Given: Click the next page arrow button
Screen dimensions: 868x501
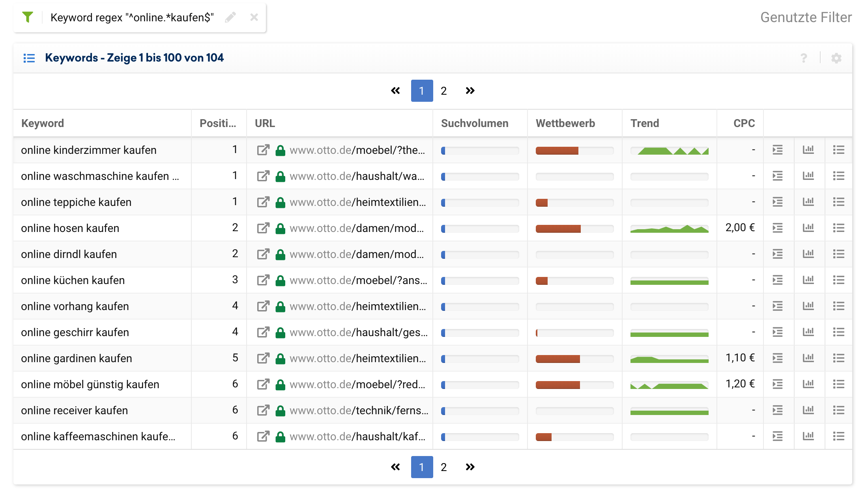Looking at the screenshot, I should 470,91.
